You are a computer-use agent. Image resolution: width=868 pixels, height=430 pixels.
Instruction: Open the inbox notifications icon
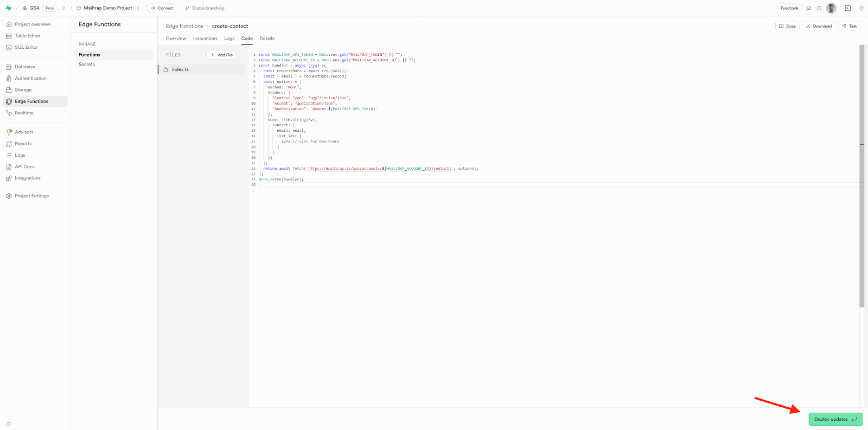pos(808,8)
